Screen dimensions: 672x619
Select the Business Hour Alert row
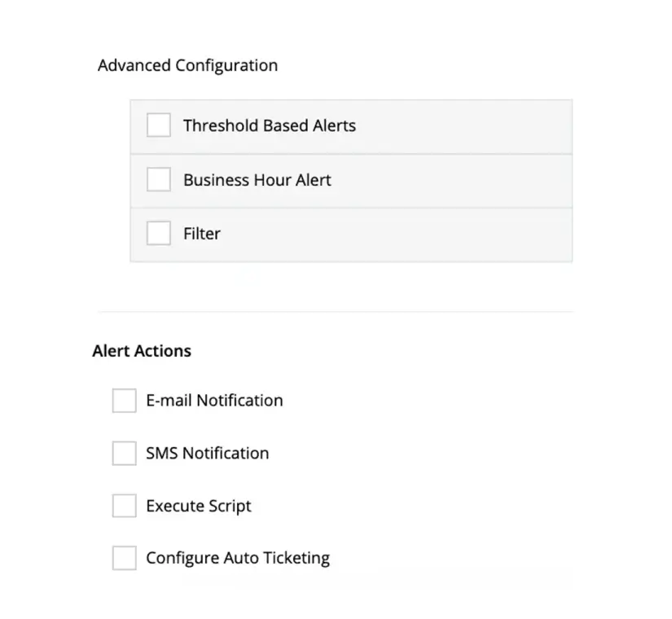coord(350,181)
